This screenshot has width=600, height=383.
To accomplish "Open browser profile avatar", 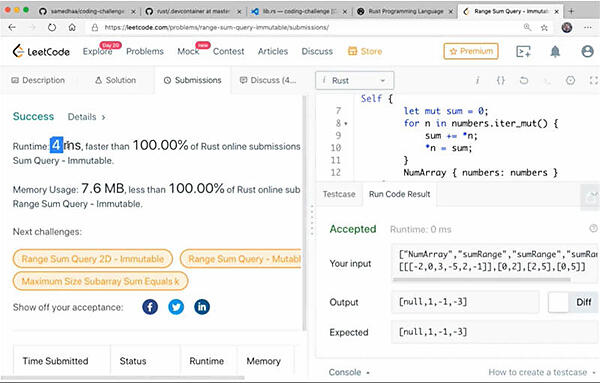I will coord(567,27).
